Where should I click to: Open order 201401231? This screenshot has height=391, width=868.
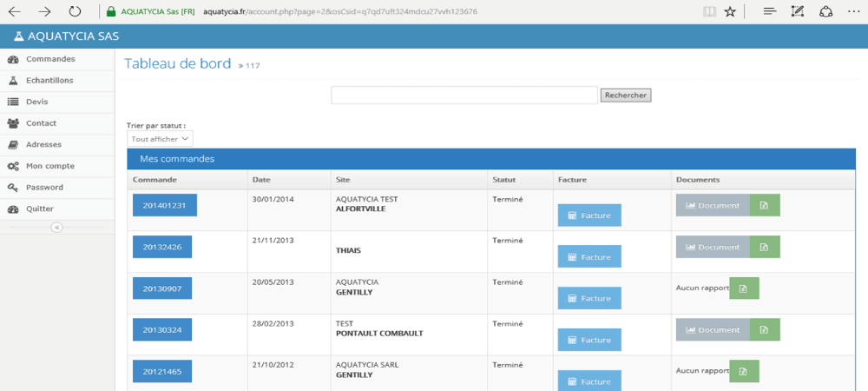pyautogui.click(x=164, y=205)
